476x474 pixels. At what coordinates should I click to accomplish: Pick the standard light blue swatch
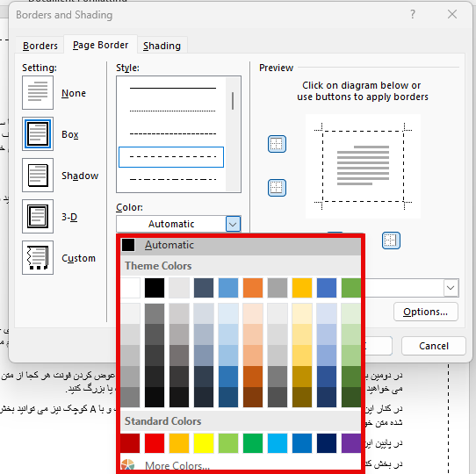pos(278,443)
